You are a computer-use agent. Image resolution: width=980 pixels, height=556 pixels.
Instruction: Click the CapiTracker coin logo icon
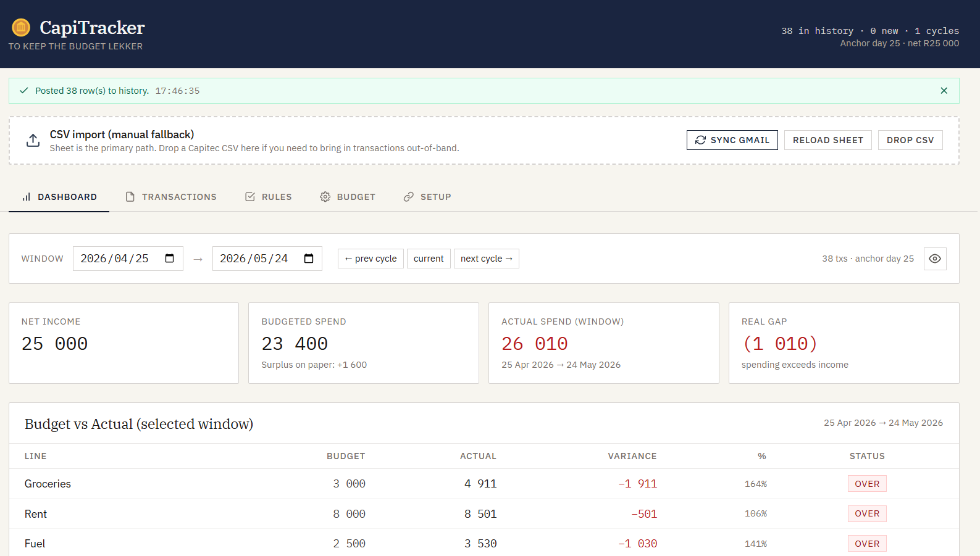[21, 27]
